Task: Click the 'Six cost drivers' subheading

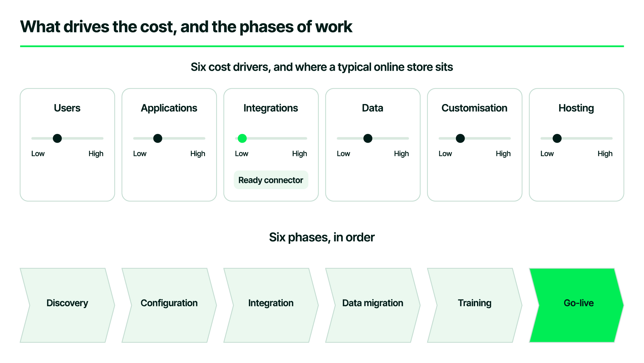Action: coord(322,67)
